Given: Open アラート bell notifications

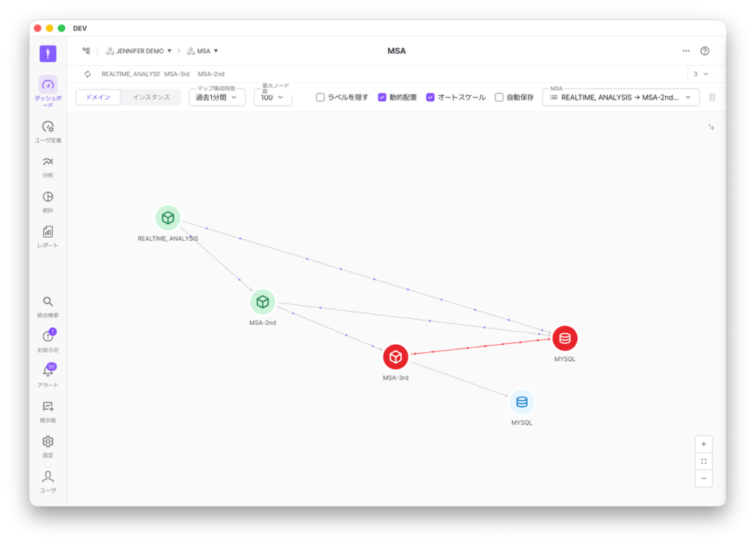Looking at the screenshot, I should 48,371.
